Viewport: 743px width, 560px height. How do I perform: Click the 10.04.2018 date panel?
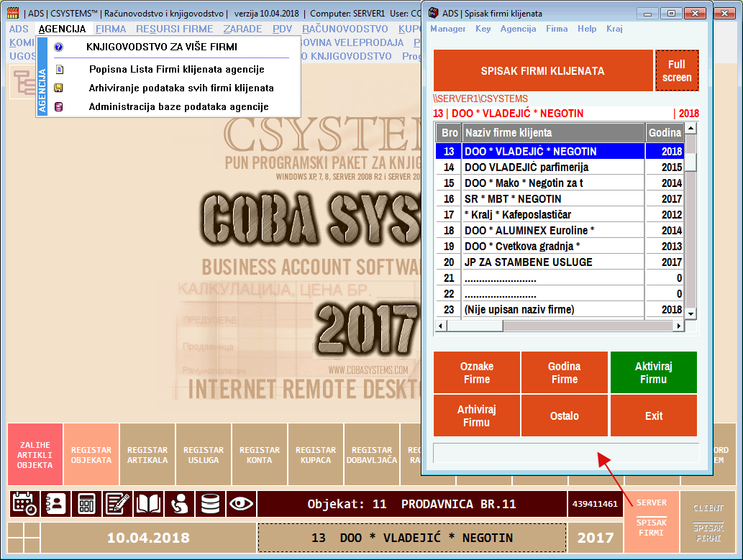pyautogui.click(x=148, y=538)
